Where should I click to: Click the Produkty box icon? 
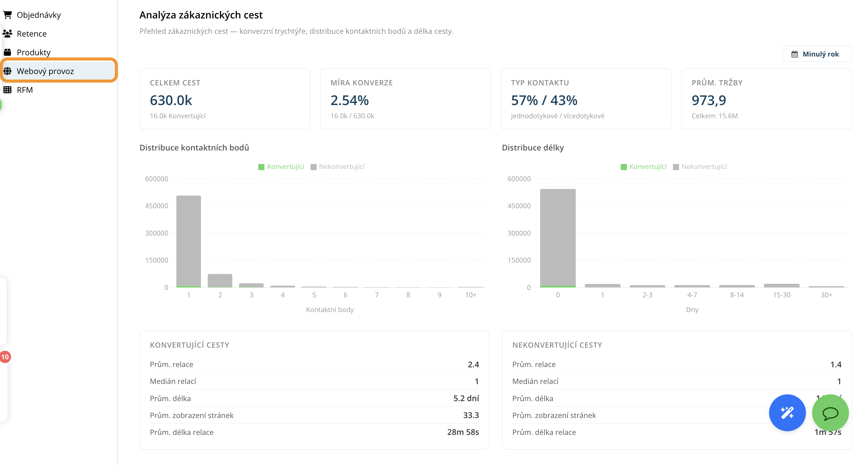[x=7, y=52]
